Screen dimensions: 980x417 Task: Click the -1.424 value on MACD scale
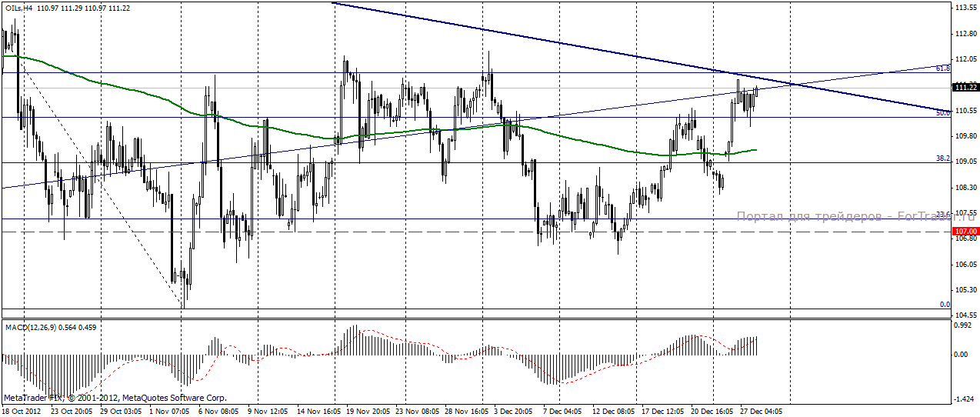965,400
